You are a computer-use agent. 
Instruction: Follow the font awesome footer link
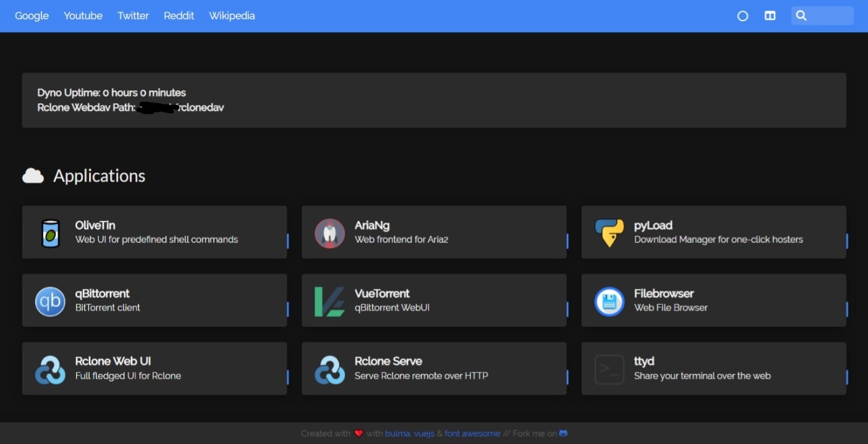click(473, 433)
